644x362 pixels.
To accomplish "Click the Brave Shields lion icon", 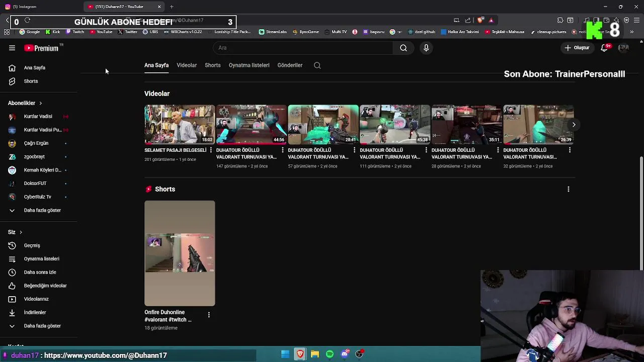I will click(480, 20).
